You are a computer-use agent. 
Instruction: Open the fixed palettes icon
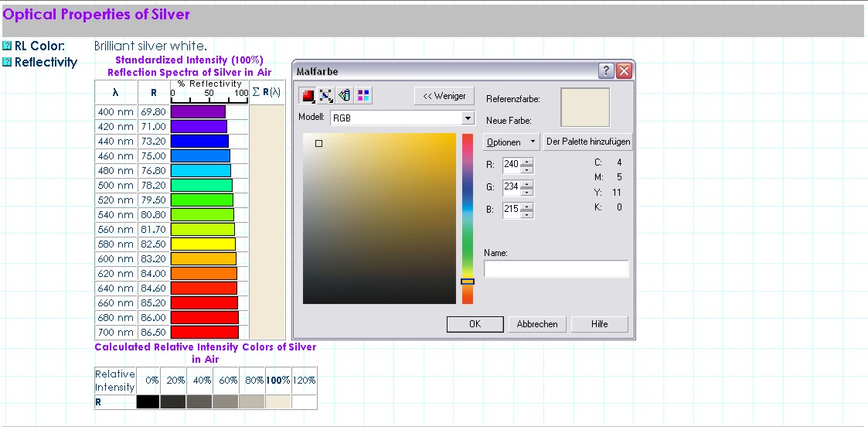pyautogui.click(x=345, y=96)
